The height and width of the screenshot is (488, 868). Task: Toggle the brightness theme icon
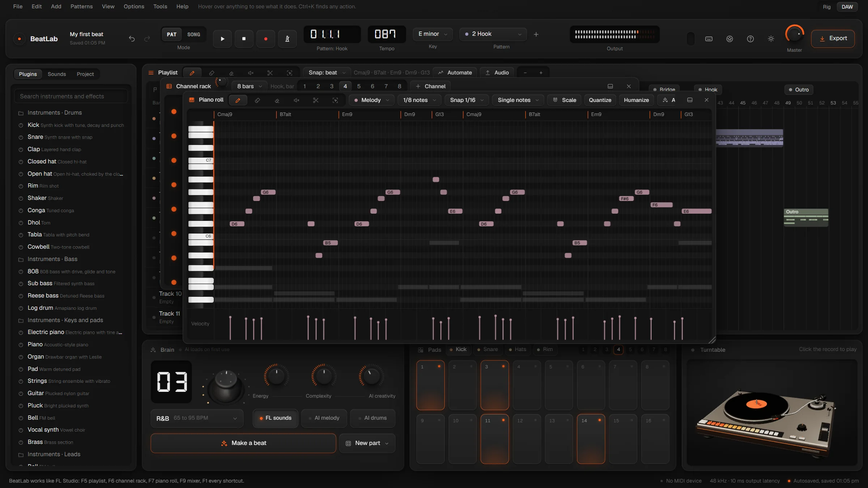coord(771,39)
